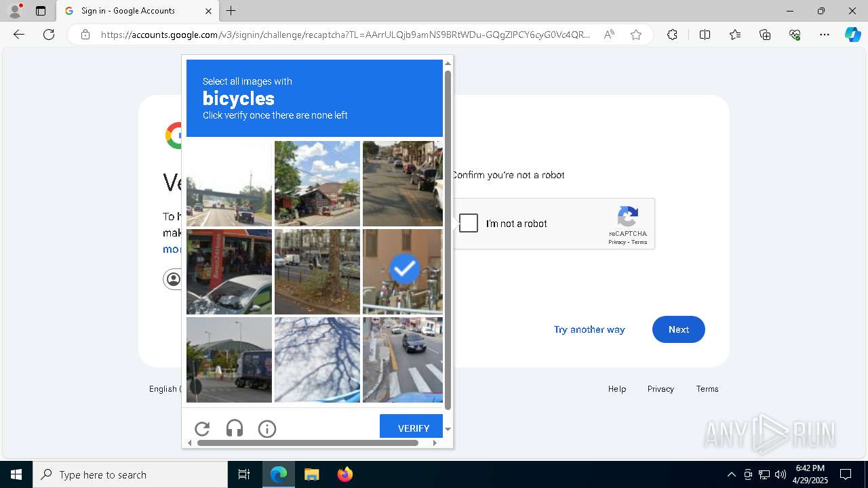Select the tree shadow on snow tile
Screen dimensions: 868x488
317,360
